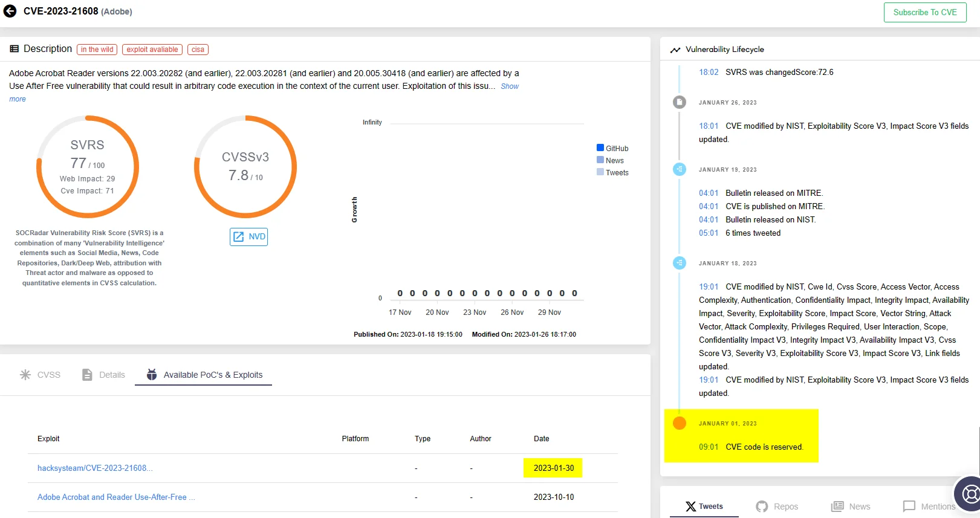The image size is (980, 518).
Task: Click the 'cisa' tag
Action: pos(198,50)
